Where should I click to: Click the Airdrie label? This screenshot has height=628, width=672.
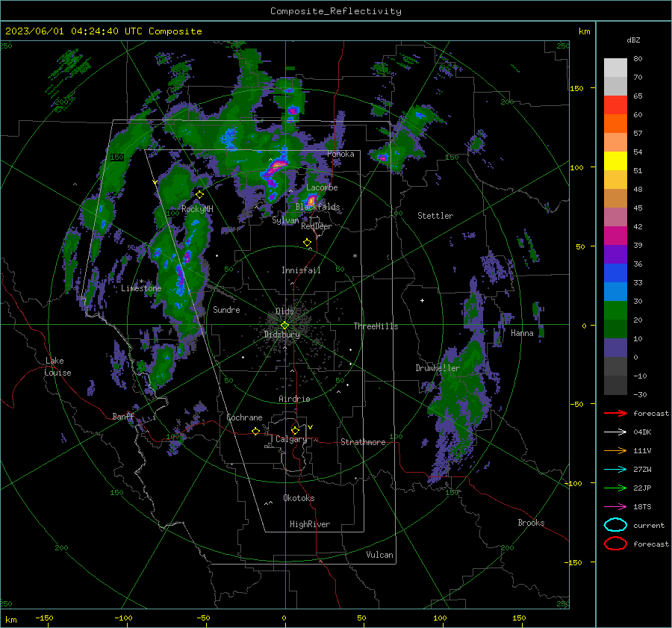click(294, 399)
